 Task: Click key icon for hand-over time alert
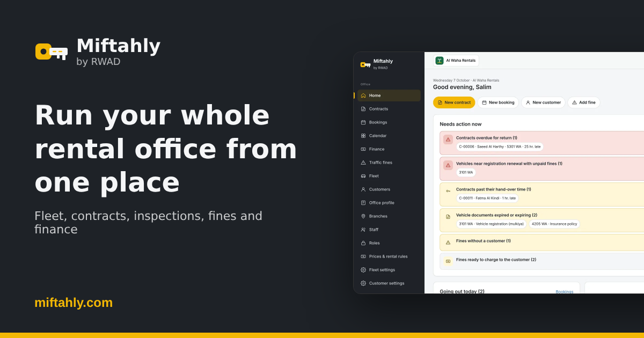click(x=448, y=191)
